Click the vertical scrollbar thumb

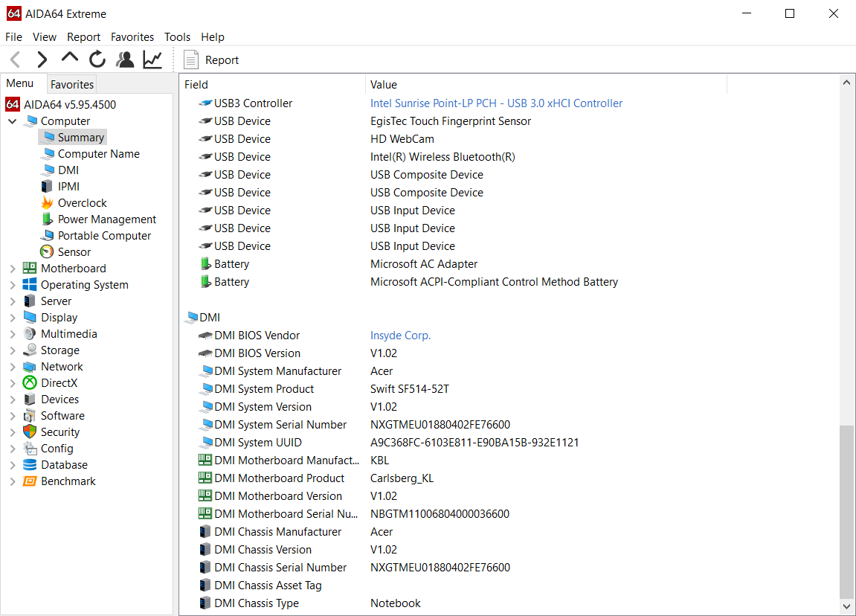tap(846, 511)
